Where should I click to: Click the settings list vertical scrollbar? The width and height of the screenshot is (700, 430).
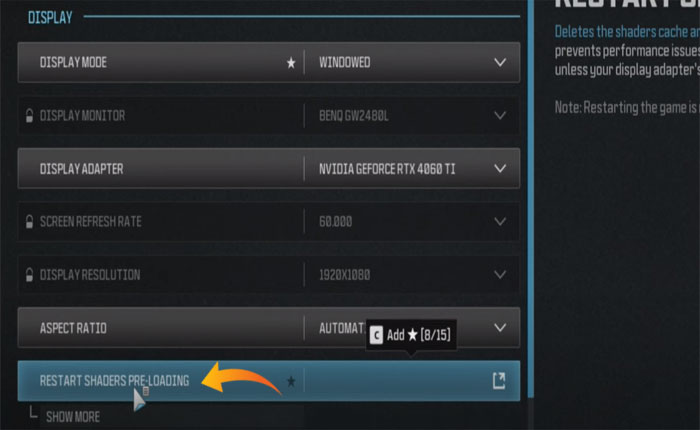point(530,199)
